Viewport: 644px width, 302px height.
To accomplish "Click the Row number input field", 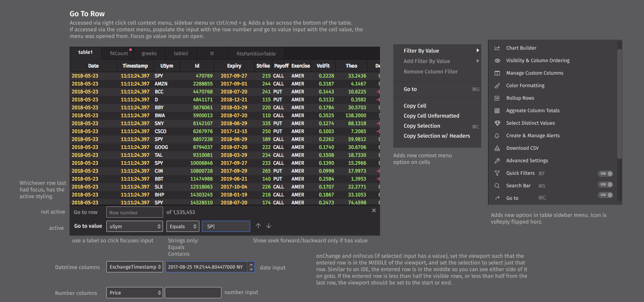I will [x=134, y=212].
